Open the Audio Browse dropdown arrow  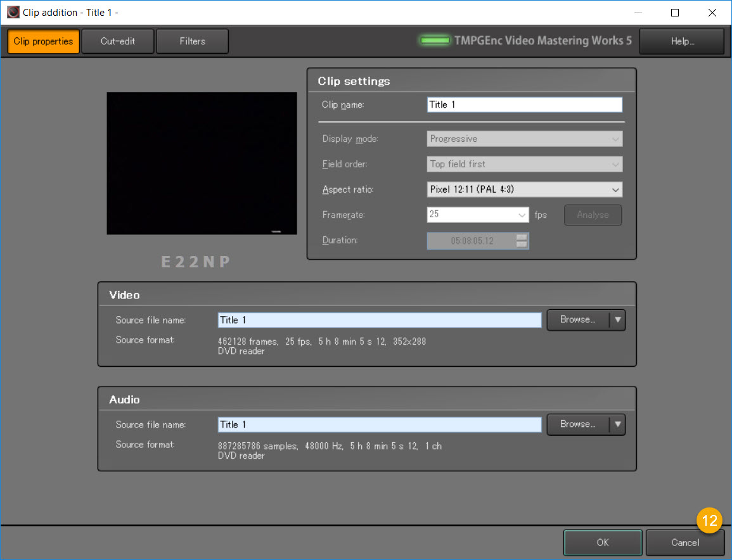(x=618, y=424)
